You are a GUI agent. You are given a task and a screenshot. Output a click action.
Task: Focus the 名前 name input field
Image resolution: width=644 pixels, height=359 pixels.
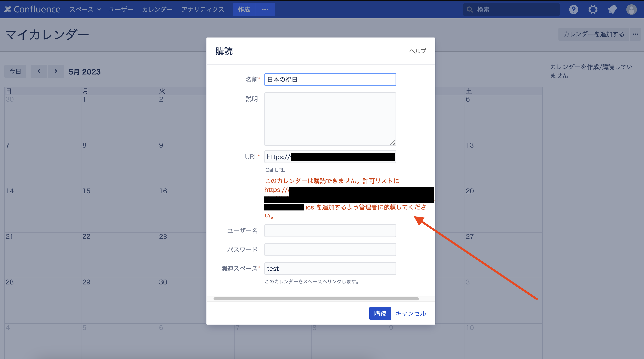[x=330, y=79]
